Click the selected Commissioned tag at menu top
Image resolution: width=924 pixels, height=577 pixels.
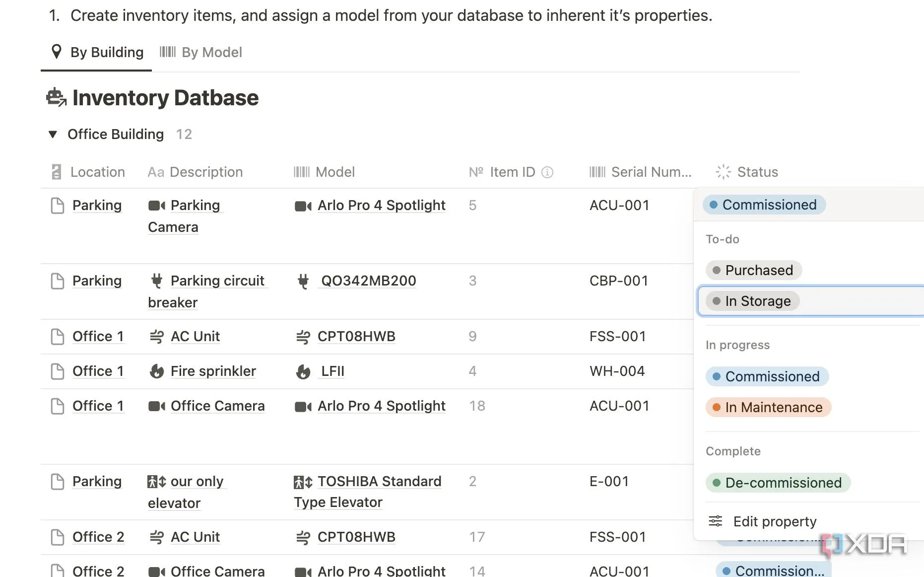[x=764, y=205]
